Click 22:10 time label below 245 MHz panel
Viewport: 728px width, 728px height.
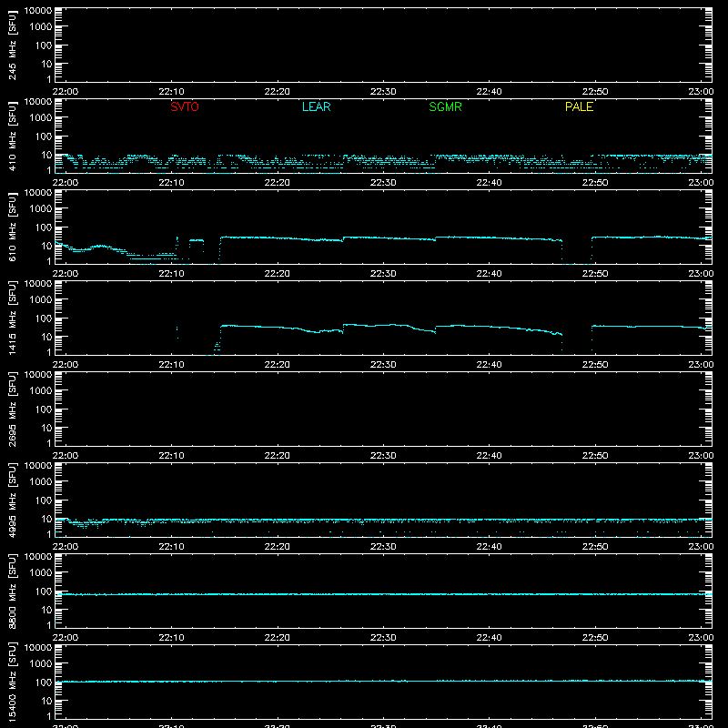coord(171,92)
